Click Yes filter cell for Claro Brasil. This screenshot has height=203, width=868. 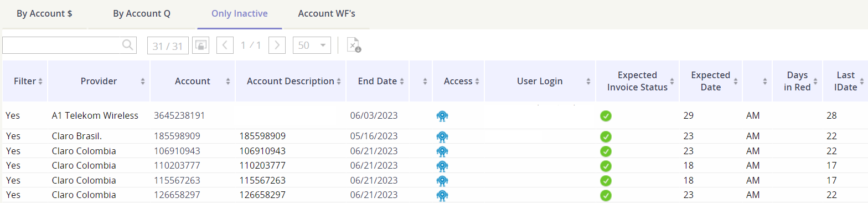coord(13,136)
